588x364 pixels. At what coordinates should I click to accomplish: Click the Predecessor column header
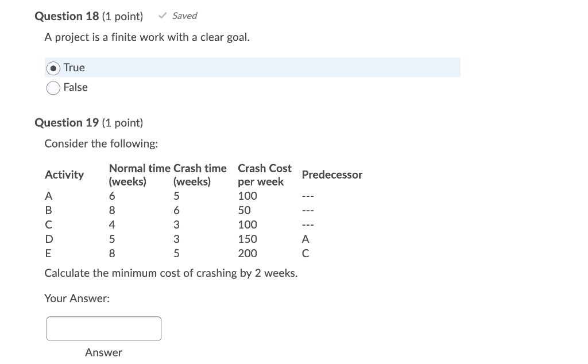click(332, 175)
